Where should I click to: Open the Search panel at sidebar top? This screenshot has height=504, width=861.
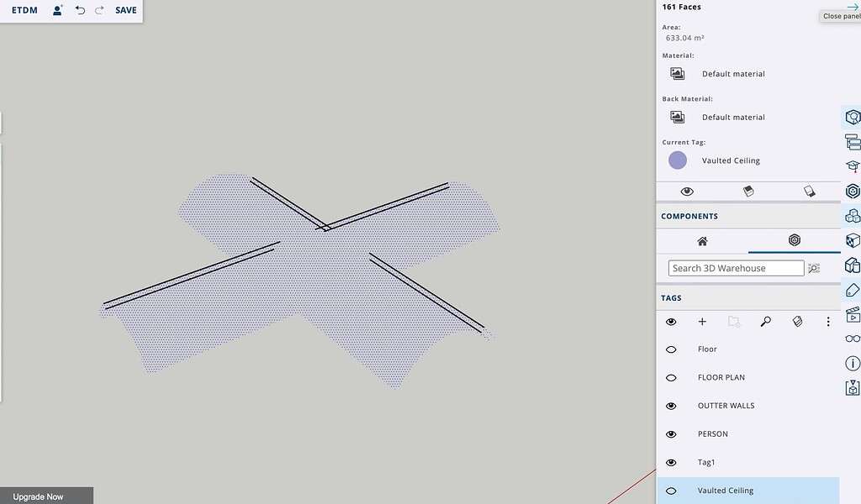(x=852, y=117)
